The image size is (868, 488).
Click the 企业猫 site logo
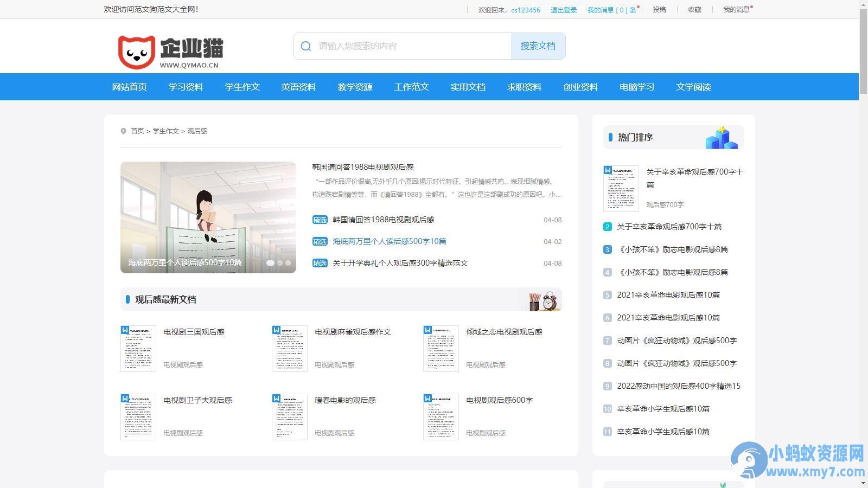(x=170, y=52)
